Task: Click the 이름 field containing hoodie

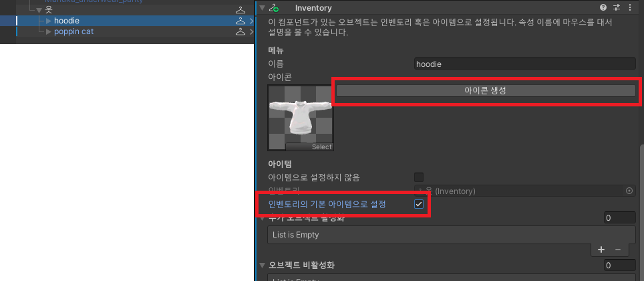Action: pos(524,64)
